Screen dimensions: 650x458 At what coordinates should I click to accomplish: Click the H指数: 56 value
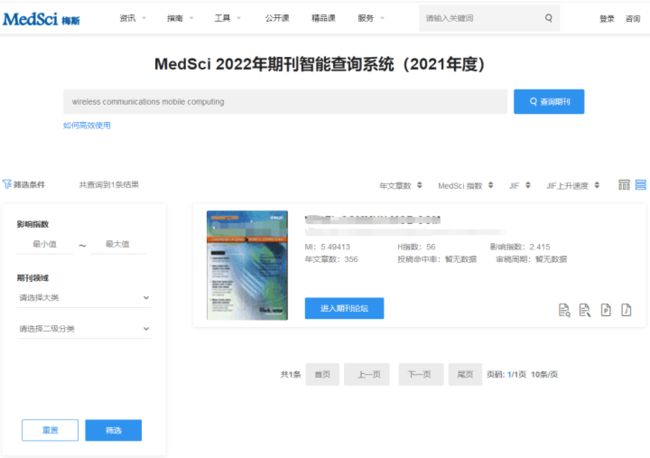416,247
